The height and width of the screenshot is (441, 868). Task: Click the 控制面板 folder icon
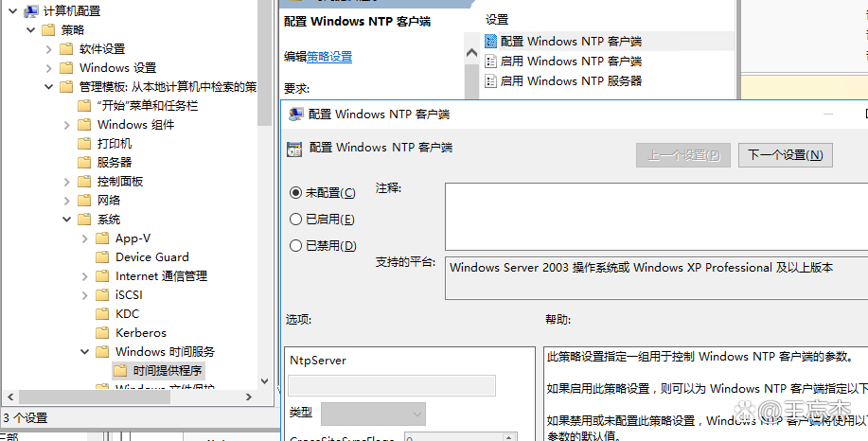point(84,181)
